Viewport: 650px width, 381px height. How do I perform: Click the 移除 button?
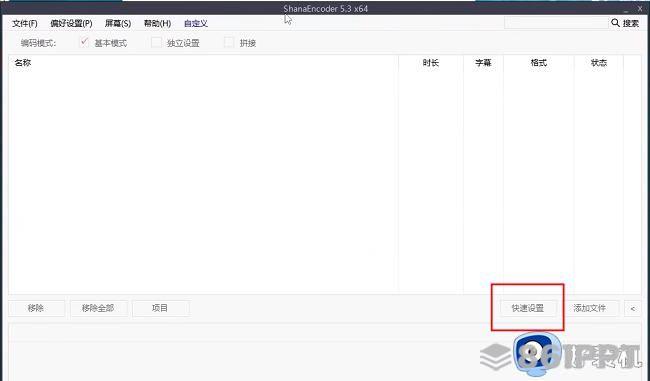(x=36, y=308)
